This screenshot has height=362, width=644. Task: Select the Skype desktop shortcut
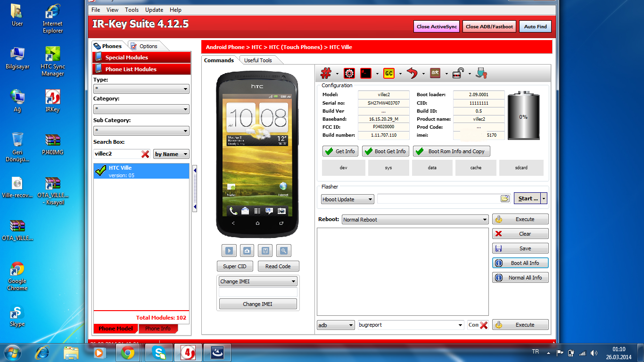17,316
